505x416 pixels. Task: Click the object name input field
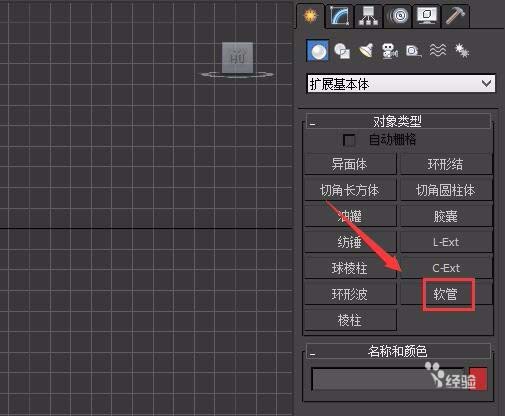click(388, 379)
